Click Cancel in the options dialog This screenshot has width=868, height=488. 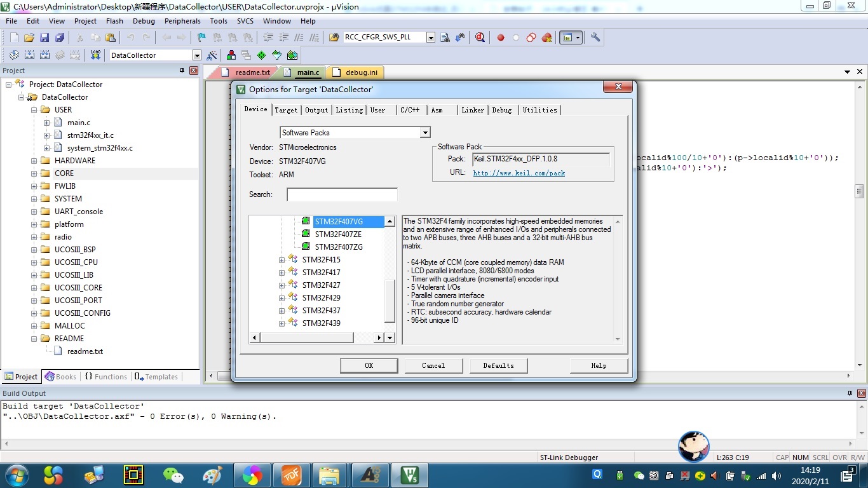(433, 365)
